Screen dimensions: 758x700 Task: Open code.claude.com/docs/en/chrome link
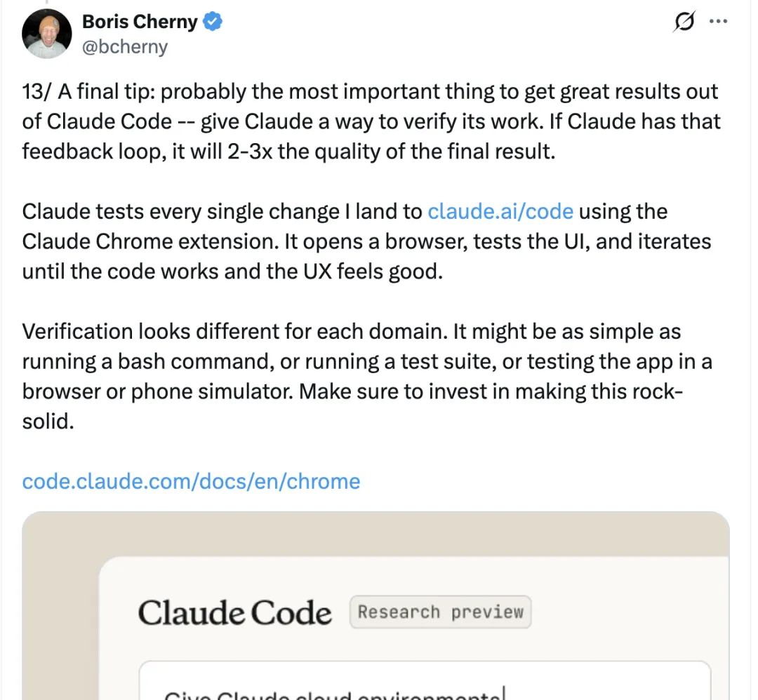click(x=192, y=481)
